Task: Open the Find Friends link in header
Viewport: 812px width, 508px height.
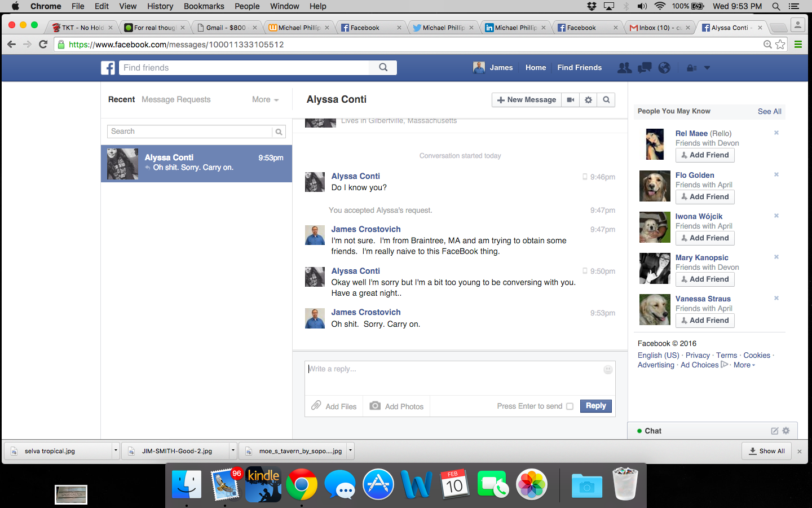Action: (x=579, y=68)
